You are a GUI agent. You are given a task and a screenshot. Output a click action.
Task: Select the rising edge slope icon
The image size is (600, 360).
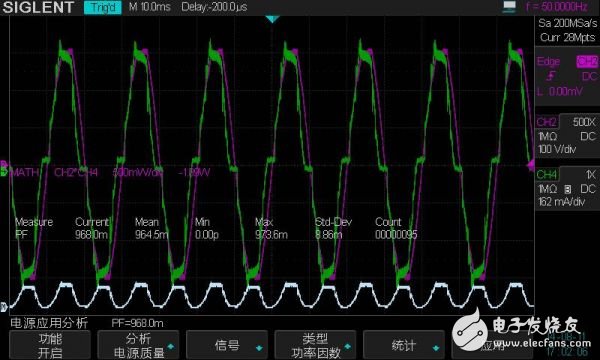click(x=551, y=76)
